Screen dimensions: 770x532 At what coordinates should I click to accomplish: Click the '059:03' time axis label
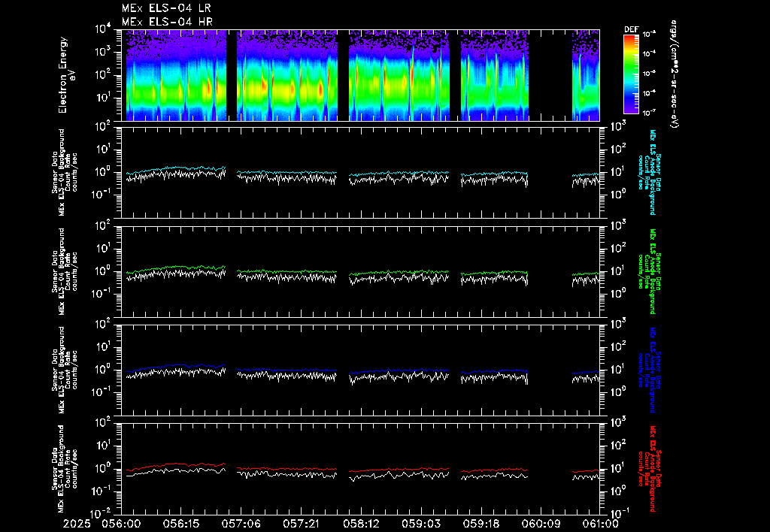click(421, 524)
